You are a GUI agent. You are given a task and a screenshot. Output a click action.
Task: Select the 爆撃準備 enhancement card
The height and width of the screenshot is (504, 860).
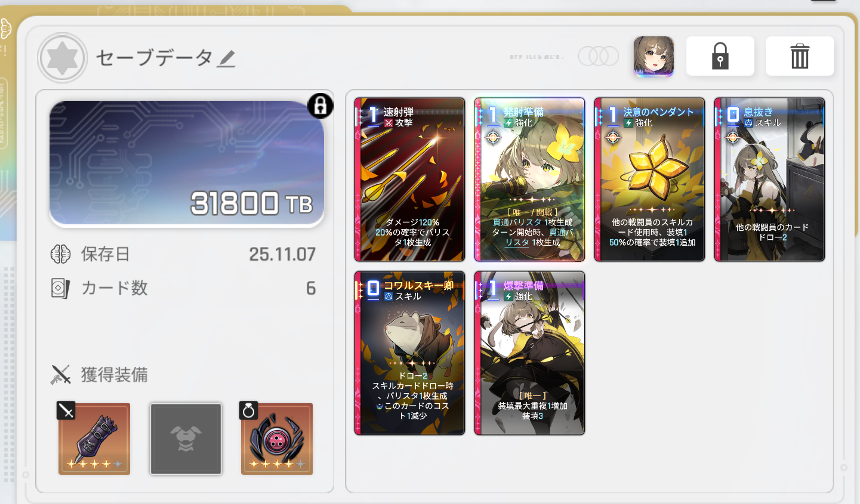click(529, 353)
